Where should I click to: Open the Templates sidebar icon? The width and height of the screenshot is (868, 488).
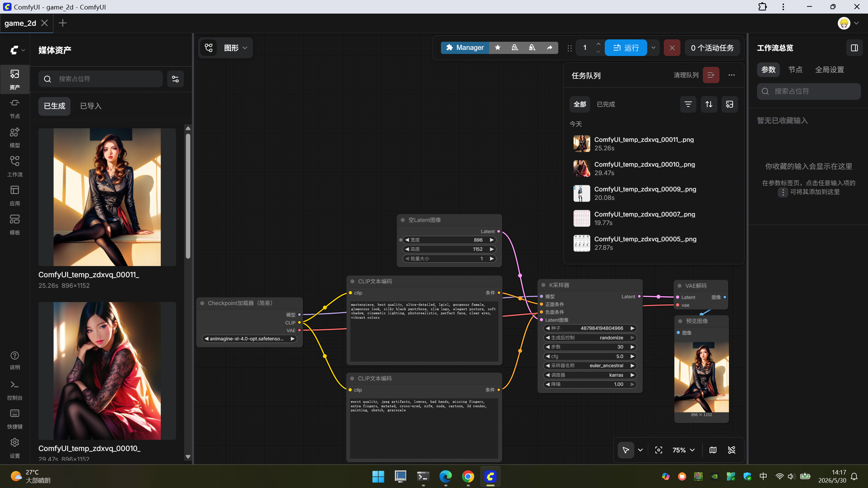[15, 225]
